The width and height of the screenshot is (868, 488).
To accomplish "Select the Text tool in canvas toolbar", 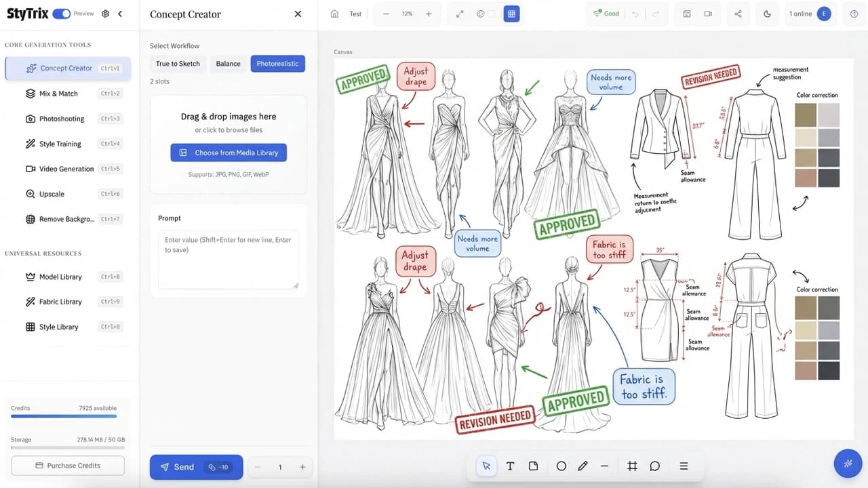I will tap(510, 466).
